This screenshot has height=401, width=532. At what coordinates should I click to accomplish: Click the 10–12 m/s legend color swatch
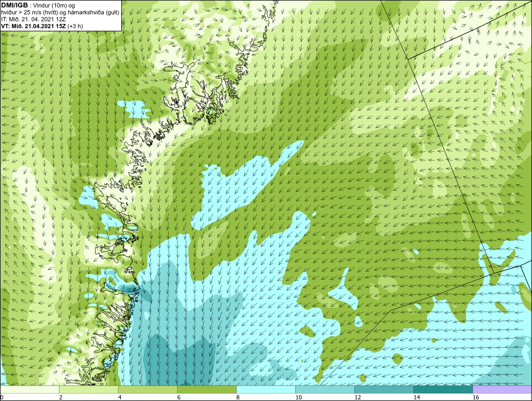point(325,389)
